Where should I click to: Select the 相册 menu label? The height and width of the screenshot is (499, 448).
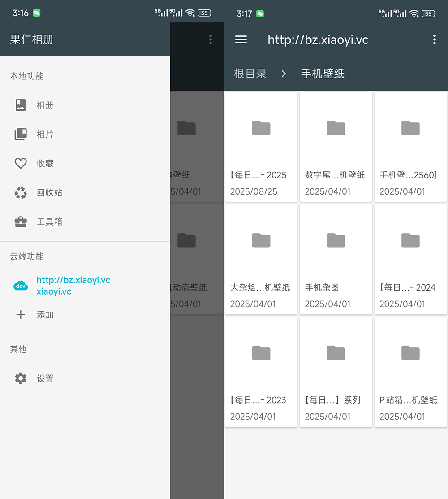click(45, 105)
